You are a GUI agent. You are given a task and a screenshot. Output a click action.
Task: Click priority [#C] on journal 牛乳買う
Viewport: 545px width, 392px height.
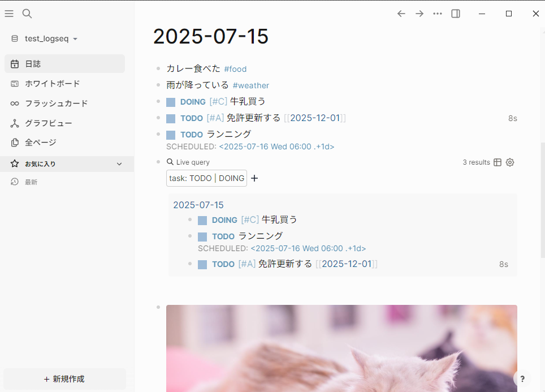218,102
